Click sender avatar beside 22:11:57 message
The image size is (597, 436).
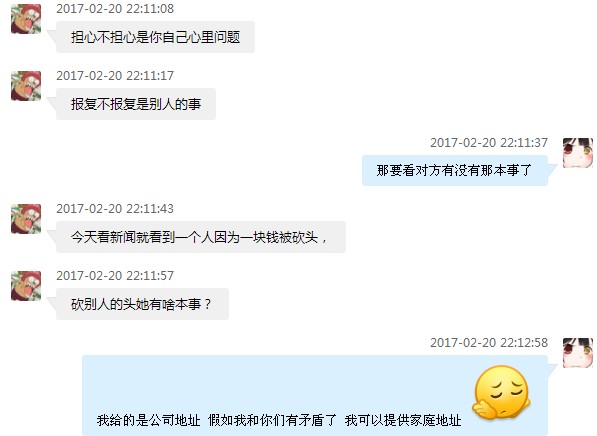[26, 286]
